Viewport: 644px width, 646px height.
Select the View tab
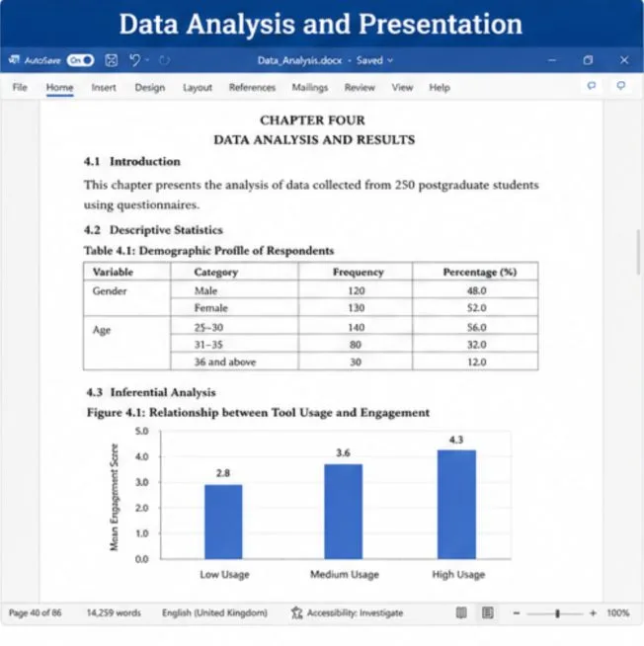click(402, 87)
